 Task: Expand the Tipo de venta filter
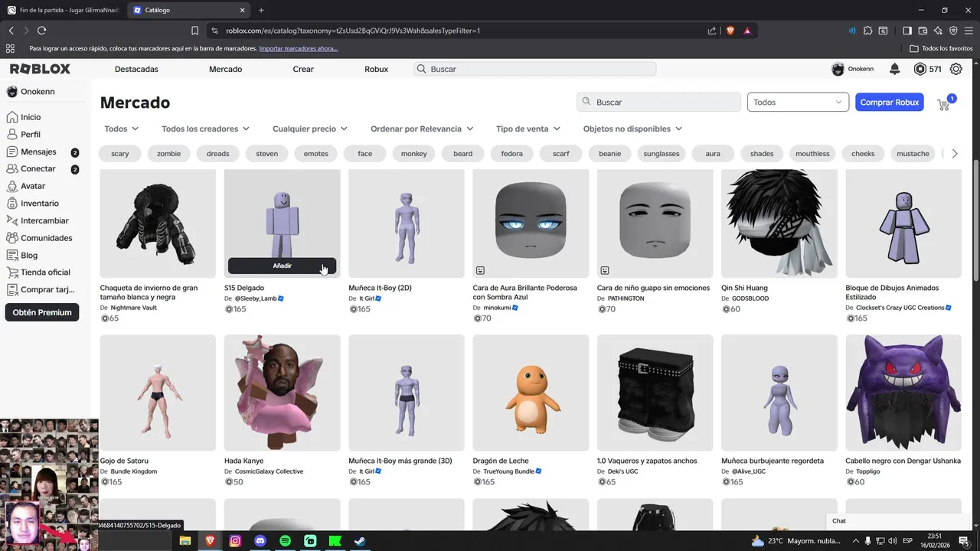(528, 129)
